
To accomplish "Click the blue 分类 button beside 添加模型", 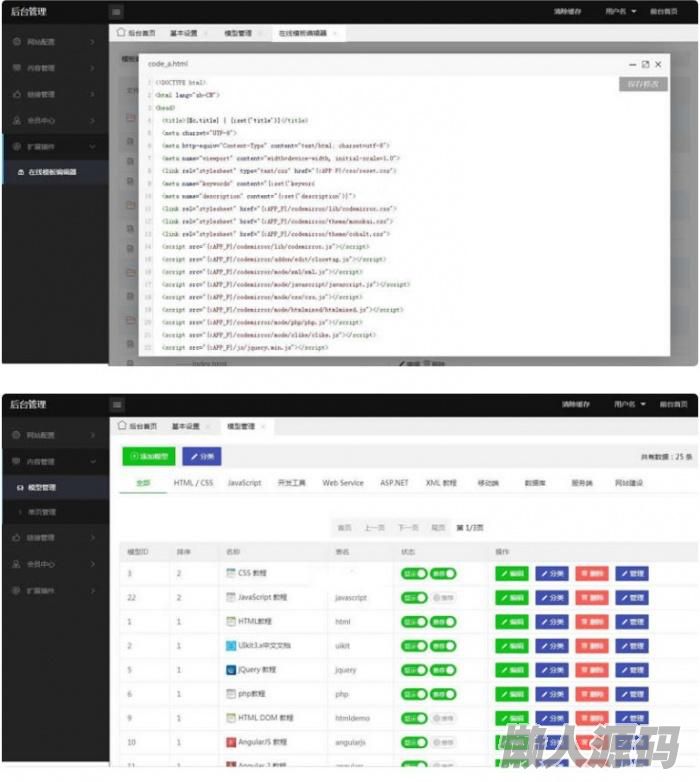I will [x=202, y=456].
